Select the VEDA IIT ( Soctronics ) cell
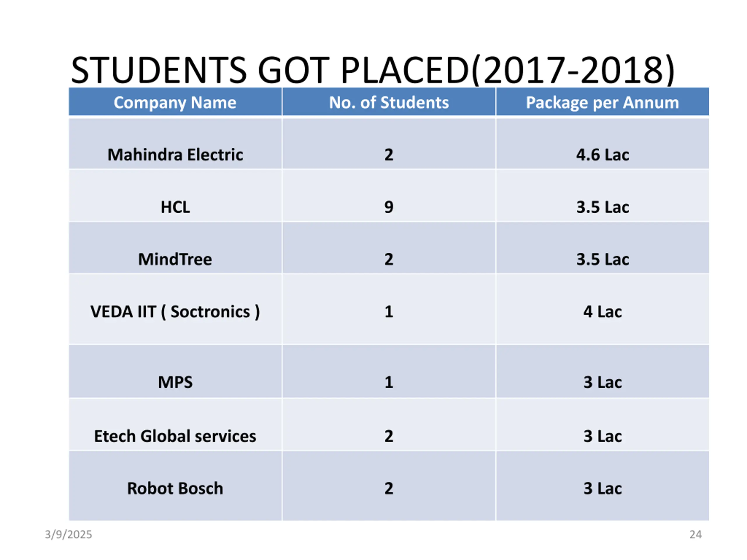 [175, 309]
